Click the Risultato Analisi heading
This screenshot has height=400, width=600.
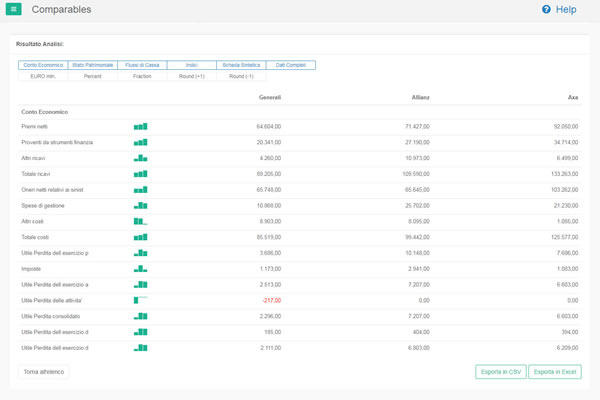tap(40, 44)
